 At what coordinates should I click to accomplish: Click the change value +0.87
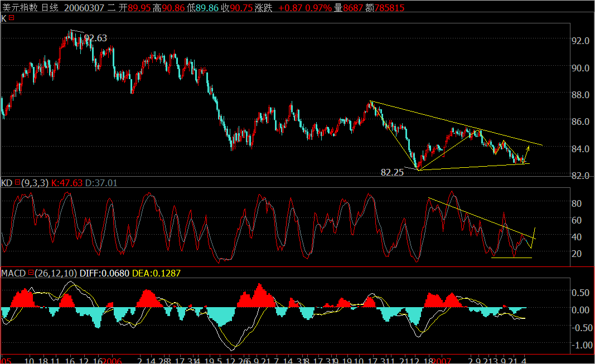click(291, 8)
